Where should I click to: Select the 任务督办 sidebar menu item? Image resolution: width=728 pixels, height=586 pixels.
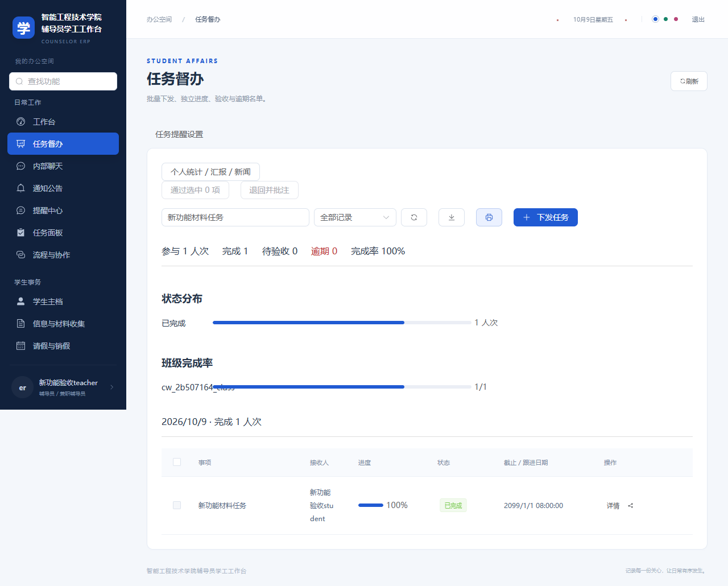[63, 144]
